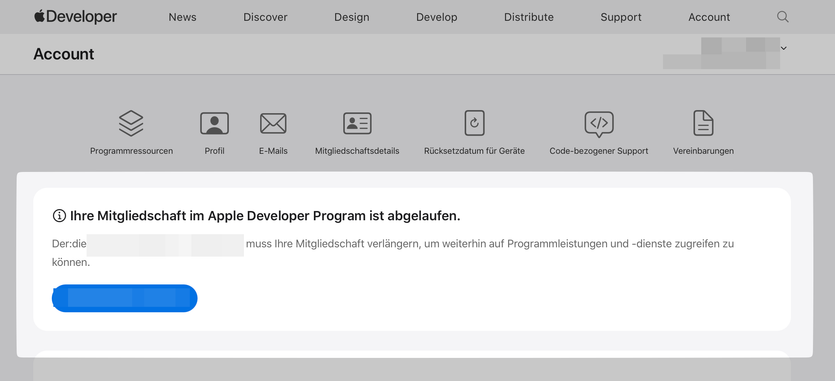835x381 pixels.
Task: Open the Profil person icon
Action: click(x=215, y=123)
